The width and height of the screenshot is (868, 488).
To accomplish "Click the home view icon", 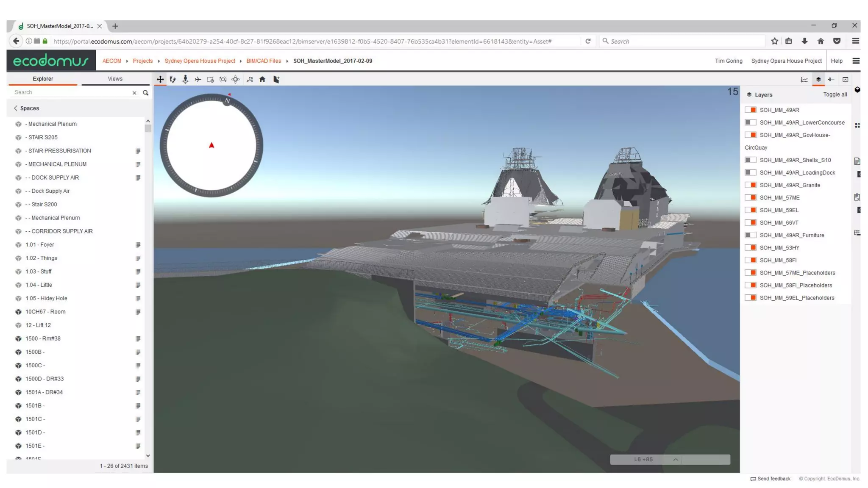I will [262, 79].
